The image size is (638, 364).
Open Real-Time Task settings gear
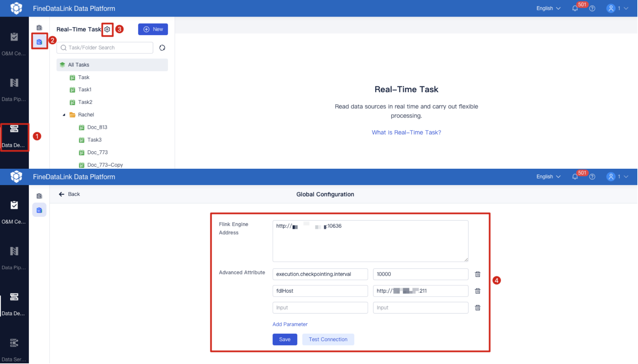(x=107, y=29)
